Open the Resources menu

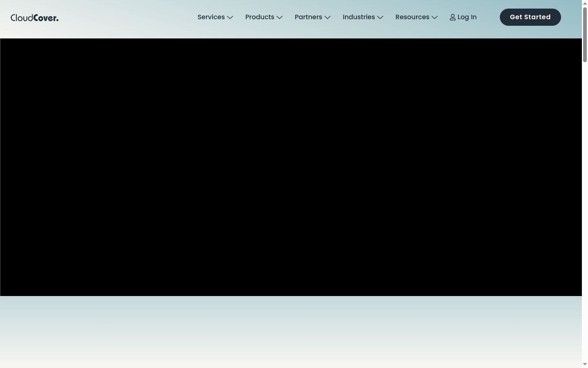tap(416, 17)
